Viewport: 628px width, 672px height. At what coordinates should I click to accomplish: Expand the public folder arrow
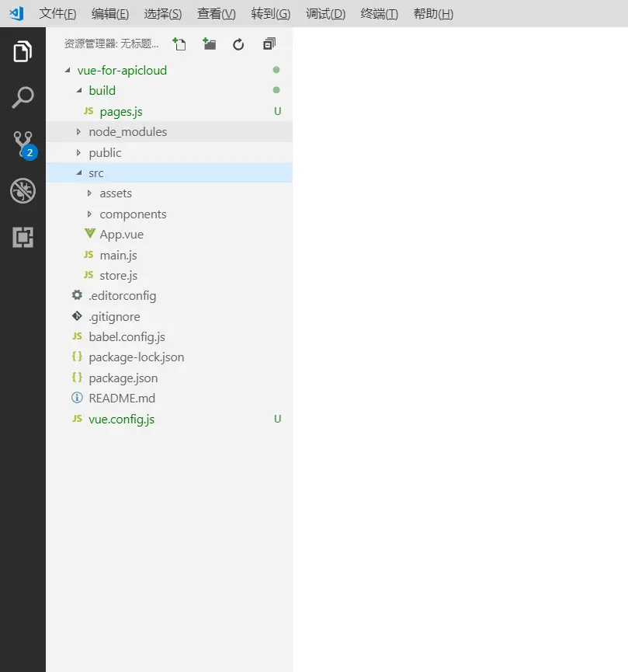78,152
